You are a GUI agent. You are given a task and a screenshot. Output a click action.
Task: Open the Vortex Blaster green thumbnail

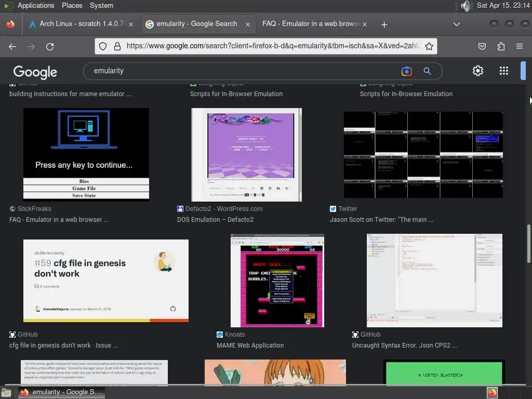point(444,373)
